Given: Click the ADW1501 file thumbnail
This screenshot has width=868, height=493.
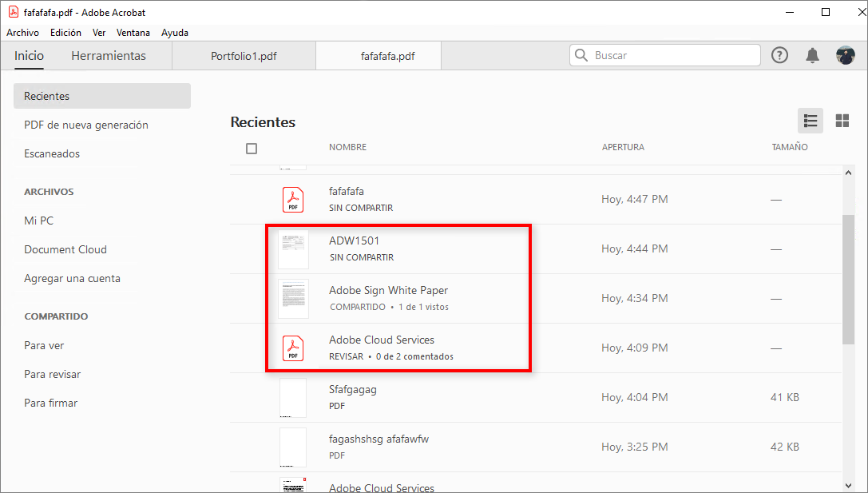Looking at the screenshot, I should pyautogui.click(x=293, y=249).
